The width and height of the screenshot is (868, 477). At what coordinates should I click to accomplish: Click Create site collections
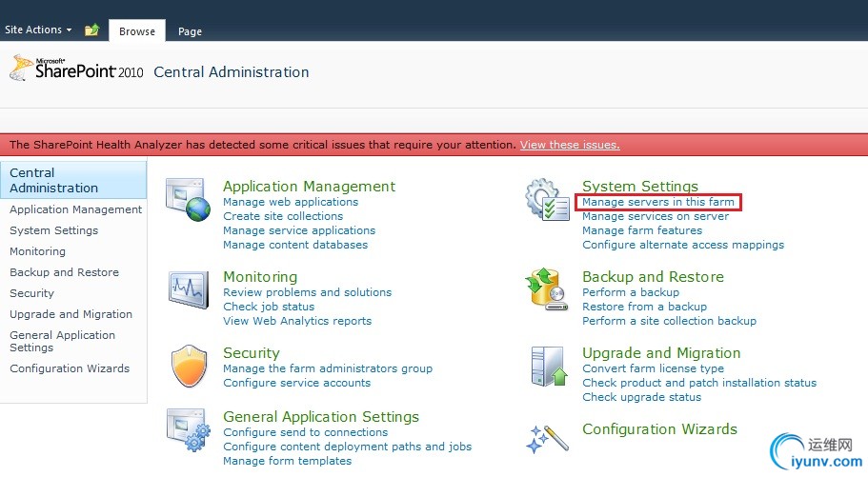click(x=283, y=216)
